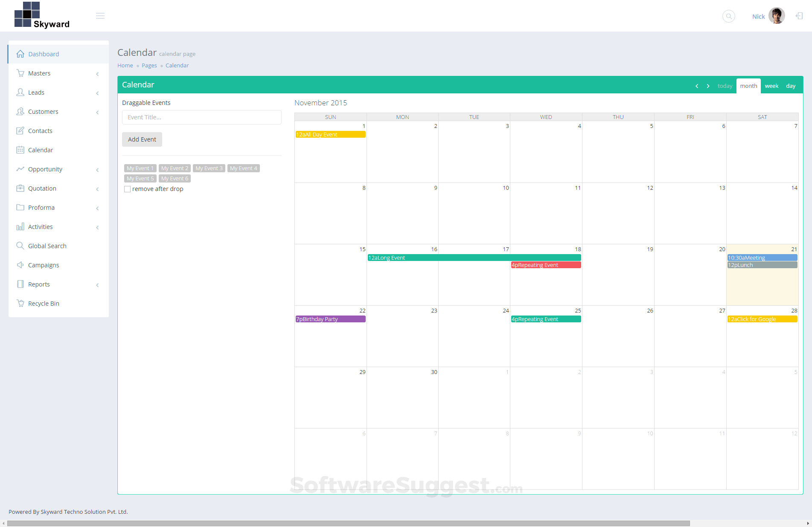This screenshot has height=527, width=812.
Task: Click the Recycle Bin basket icon
Action: coord(20,303)
